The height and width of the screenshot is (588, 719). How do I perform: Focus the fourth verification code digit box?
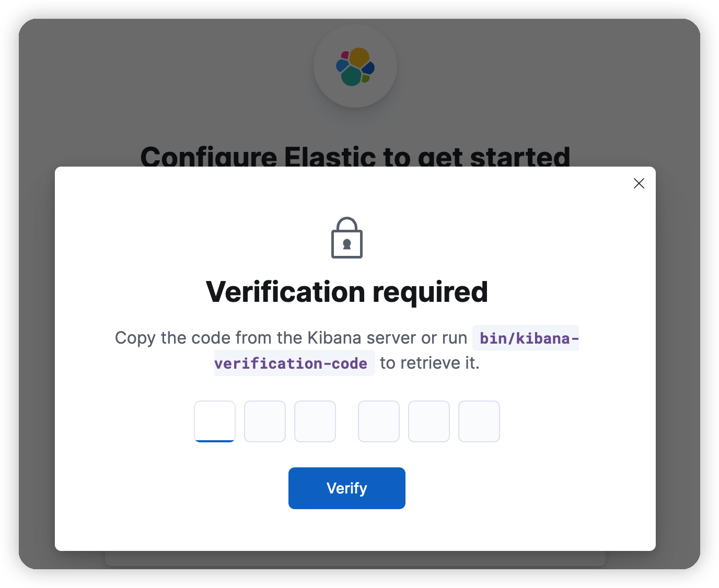379,421
